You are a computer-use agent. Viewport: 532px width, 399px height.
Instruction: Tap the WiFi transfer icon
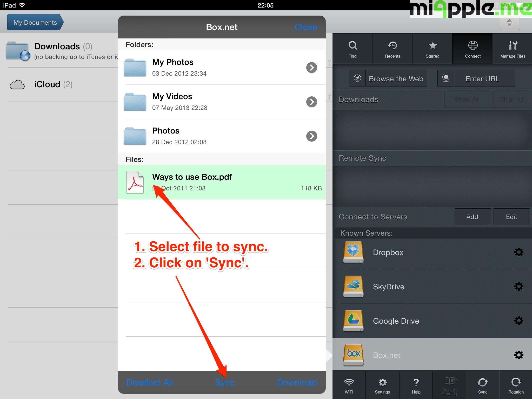(x=349, y=385)
